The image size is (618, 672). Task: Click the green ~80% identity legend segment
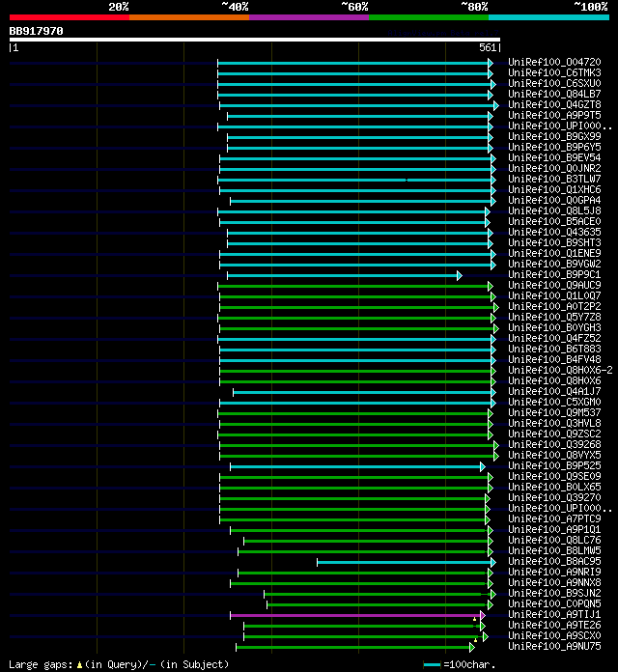click(429, 17)
